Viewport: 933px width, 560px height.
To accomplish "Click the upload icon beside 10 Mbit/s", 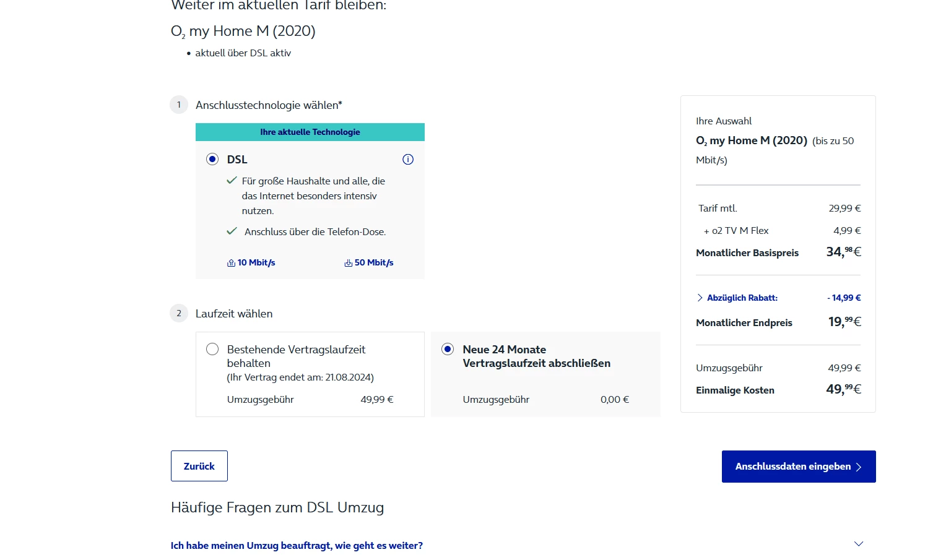I will [x=231, y=263].
